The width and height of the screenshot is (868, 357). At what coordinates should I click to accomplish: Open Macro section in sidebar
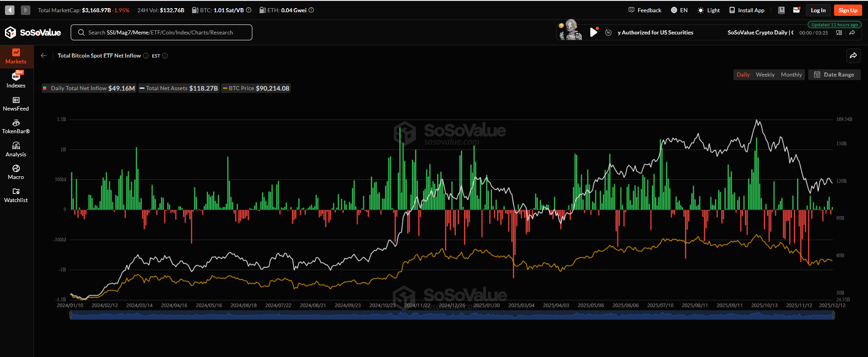click(16, 172)
